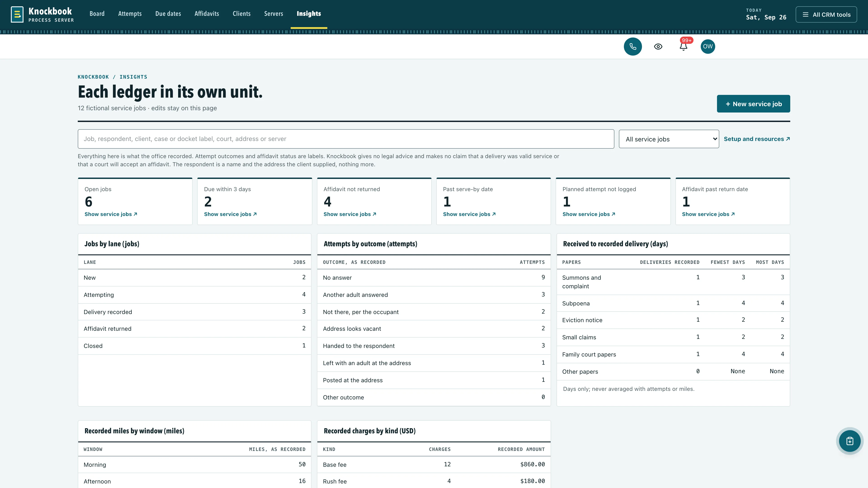Open the OW user avatar menu
The image size is (868, 488).
click(708, 47)
